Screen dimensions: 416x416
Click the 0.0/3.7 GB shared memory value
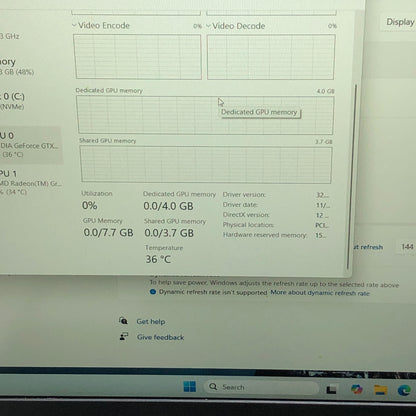coord(169,233)
